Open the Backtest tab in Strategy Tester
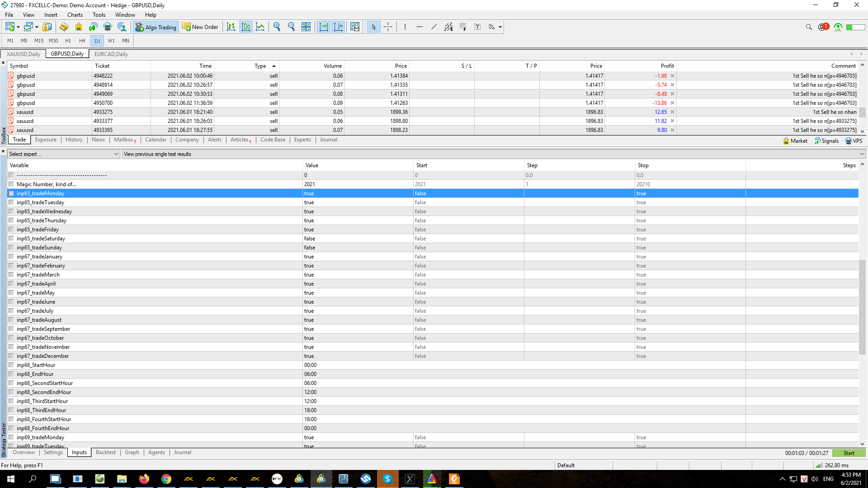 coord(106,453)
